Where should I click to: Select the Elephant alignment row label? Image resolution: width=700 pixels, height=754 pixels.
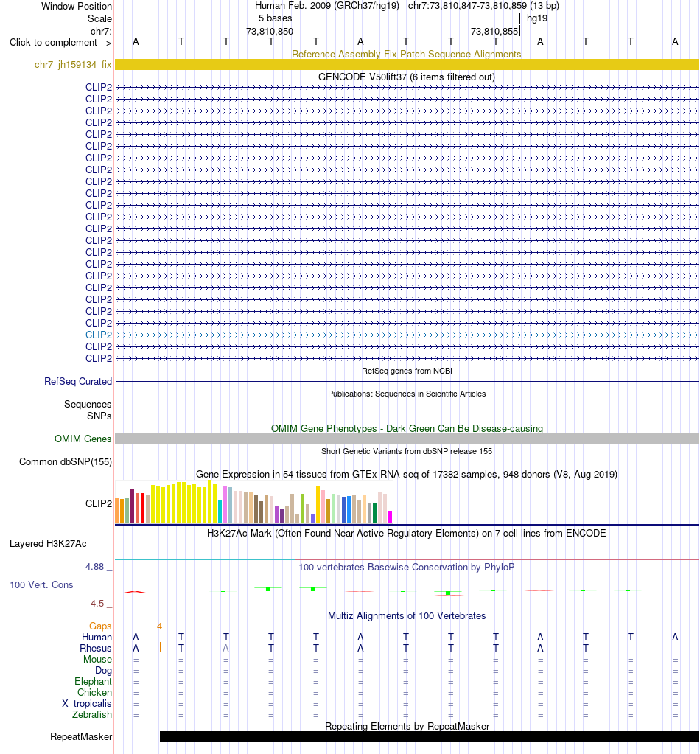pos(94,681)
